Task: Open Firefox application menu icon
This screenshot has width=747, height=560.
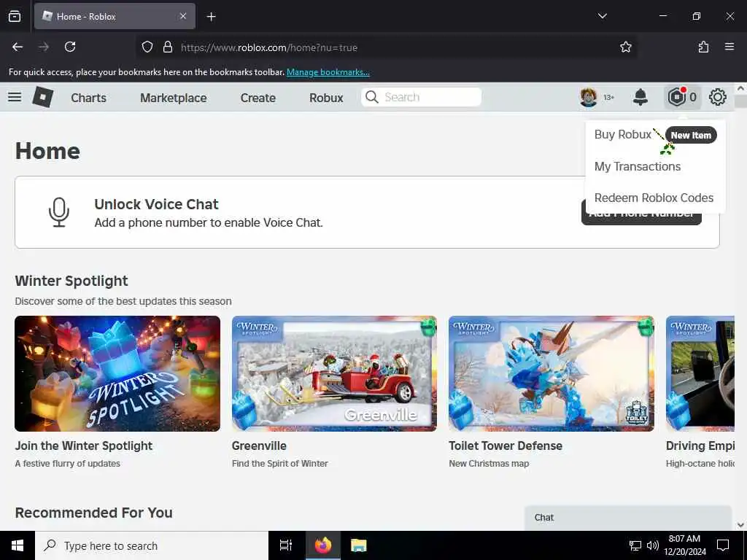Action: (x=729, y=47)
